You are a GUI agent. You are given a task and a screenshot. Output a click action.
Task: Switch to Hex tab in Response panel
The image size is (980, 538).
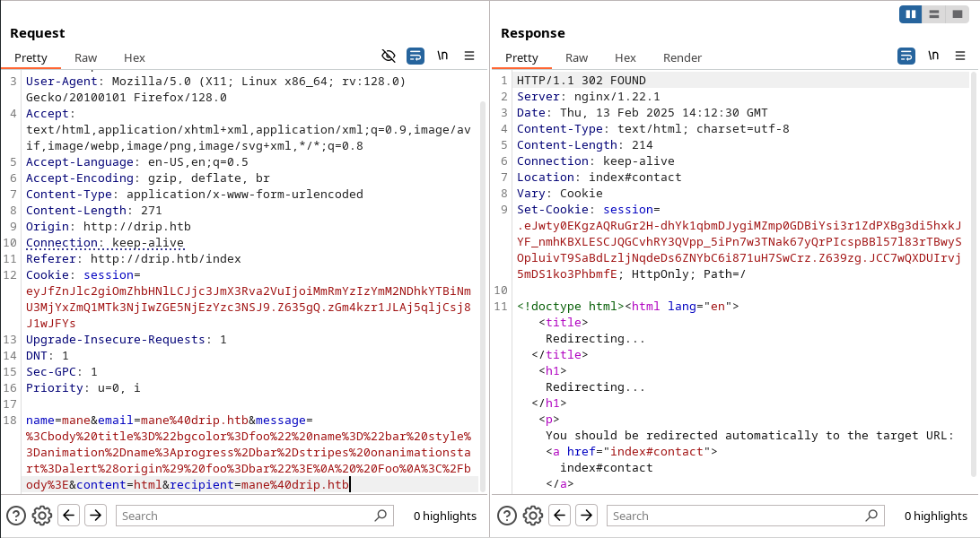click(x=626, y=57)
